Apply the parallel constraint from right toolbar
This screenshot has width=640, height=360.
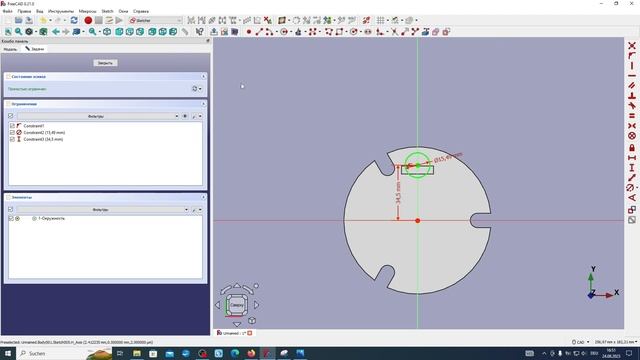(632, 86)
